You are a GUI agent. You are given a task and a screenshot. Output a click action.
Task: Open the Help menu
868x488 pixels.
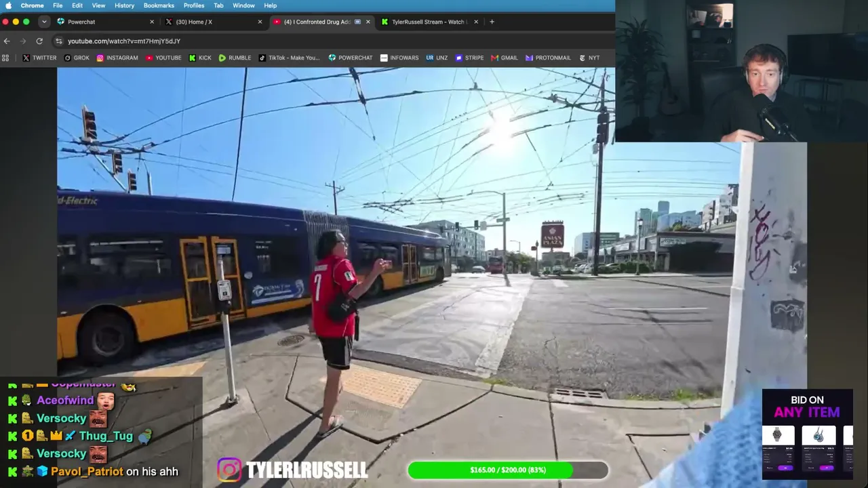pyautogui.click(x=270, y=5)
